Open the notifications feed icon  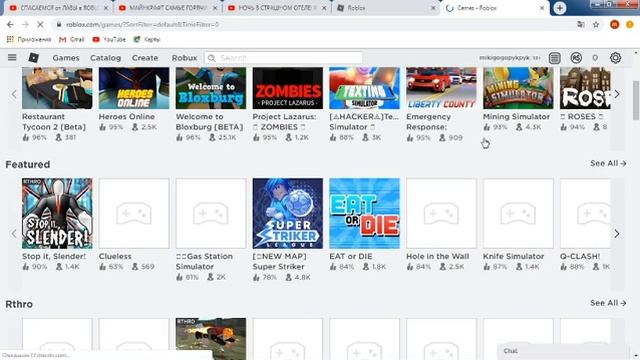coord(554,58)
